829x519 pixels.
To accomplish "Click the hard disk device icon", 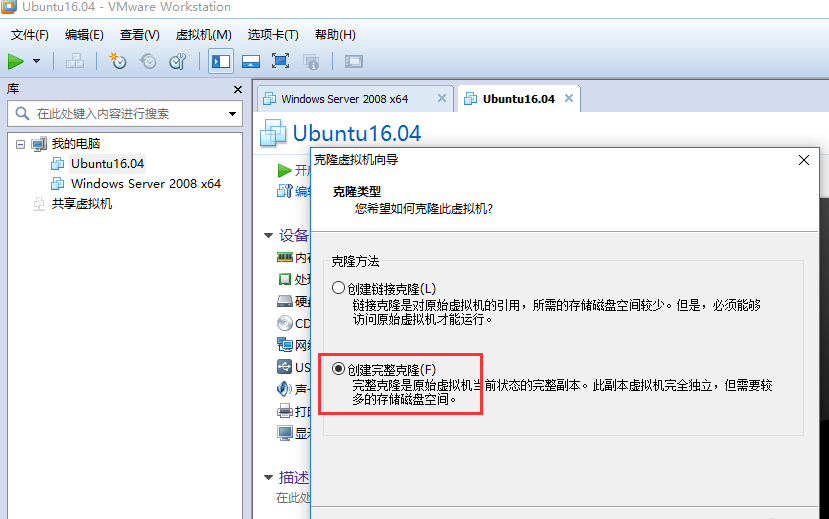I will click(x=285, y=301).
